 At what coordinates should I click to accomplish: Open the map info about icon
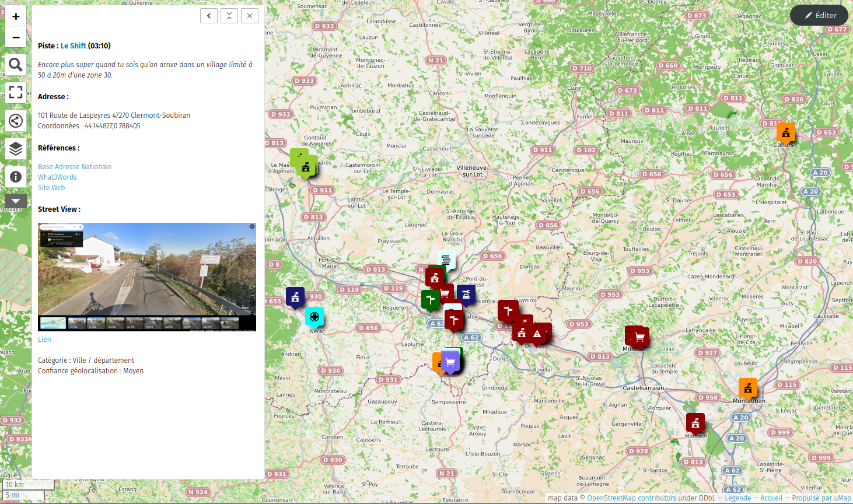coord(16,176)
